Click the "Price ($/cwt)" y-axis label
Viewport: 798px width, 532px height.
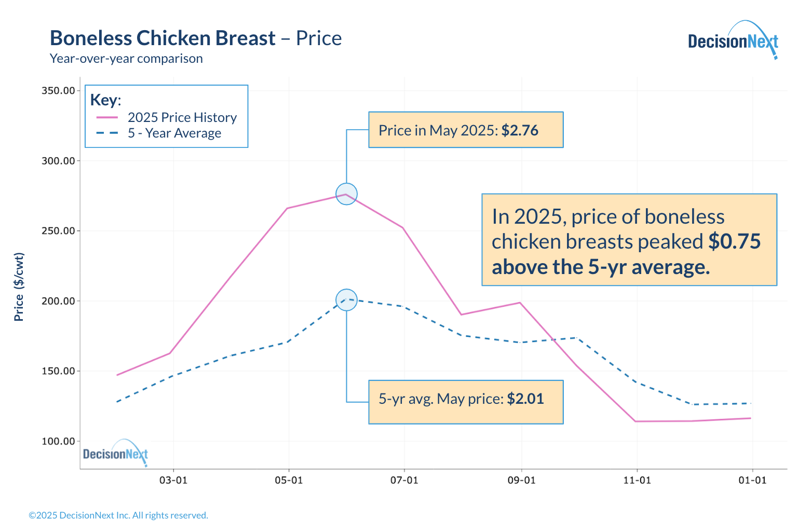[x=19, y=287]
